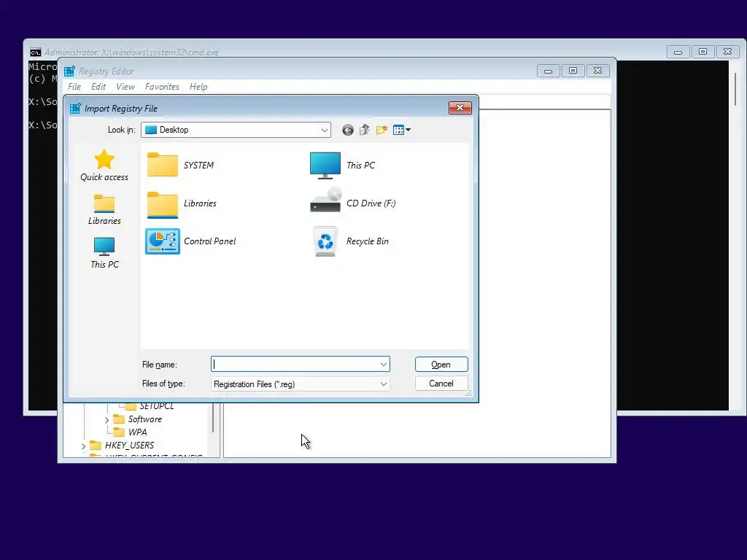Click the cmd.exe window title icon
Viewport: 747px width, 560px height.
(36, 52)
